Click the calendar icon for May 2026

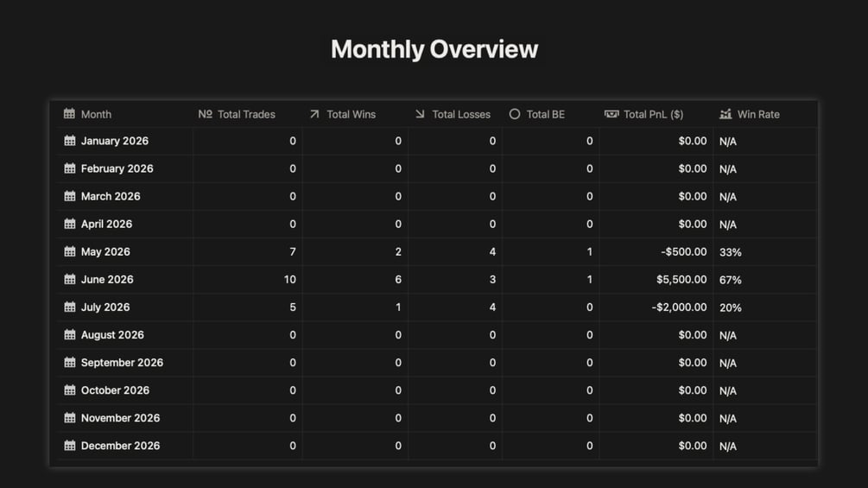(x=70, y=251)
